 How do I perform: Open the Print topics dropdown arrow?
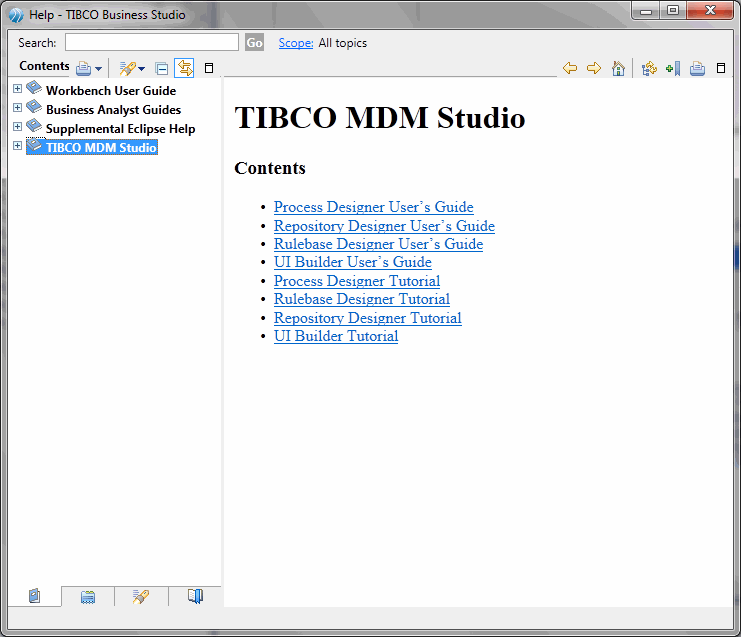[98, 69]
